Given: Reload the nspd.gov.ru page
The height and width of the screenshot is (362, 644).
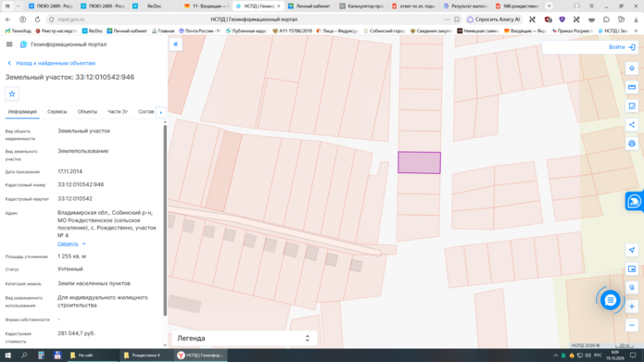Looking at the screenshot, I should coord(37,19).
